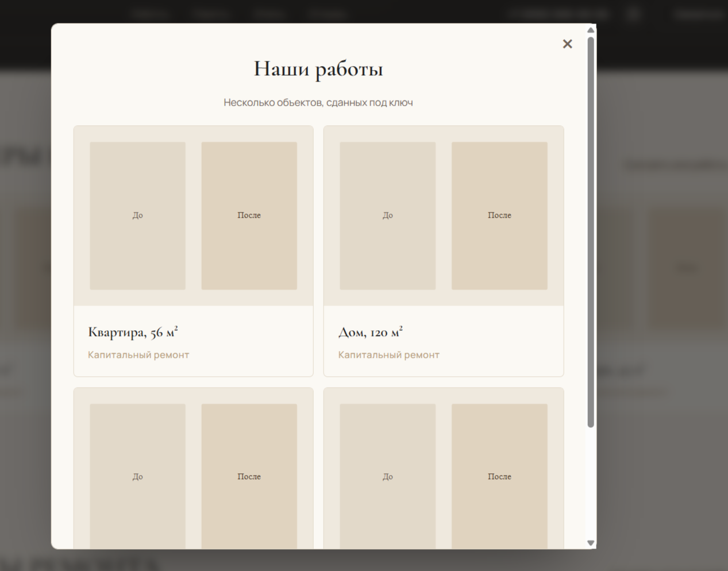Image resolution: width=728 pixels, height=571 pixels.
Task: Click the "Квартира, 56 м²" title
Action: click(133, 332)
